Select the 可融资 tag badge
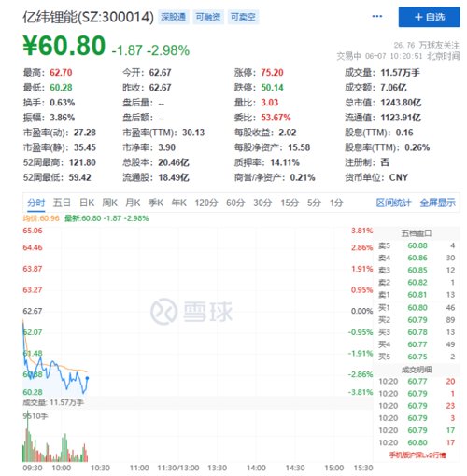467x476 pixels. 208,17
